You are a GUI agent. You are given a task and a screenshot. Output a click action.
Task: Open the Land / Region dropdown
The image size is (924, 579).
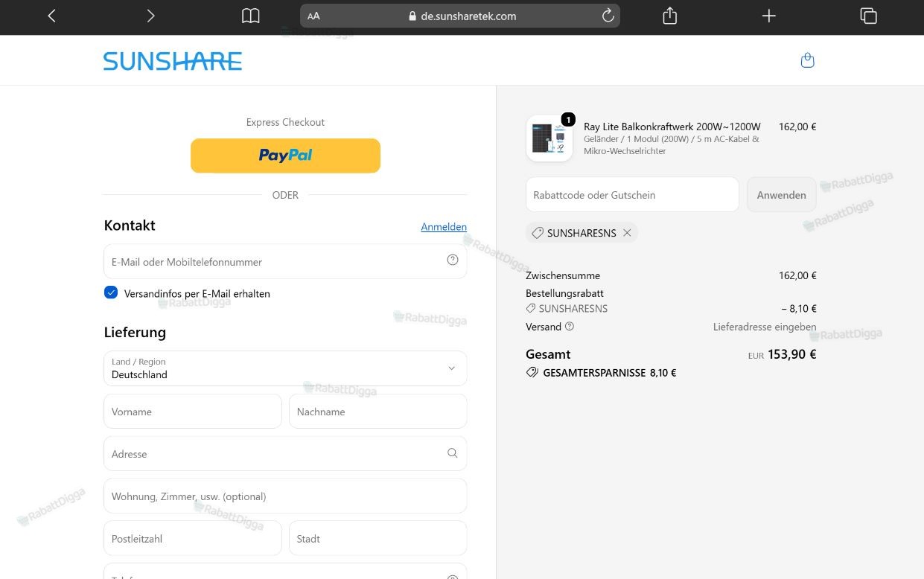[x=285, y=368]
